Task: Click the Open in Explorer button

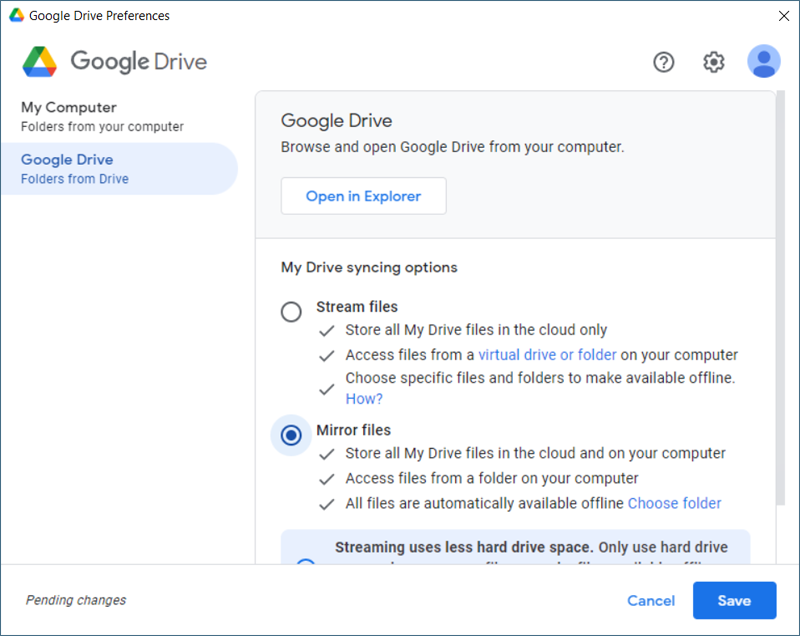Action: pyautogui.click(x=363, y=196)
